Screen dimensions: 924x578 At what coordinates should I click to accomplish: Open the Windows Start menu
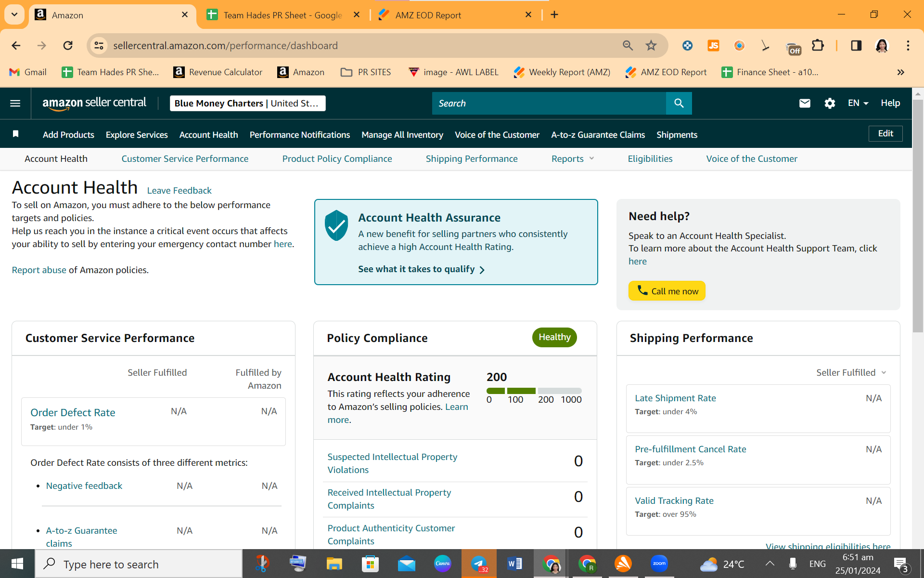pyautogui.click(x=17, y=564)
